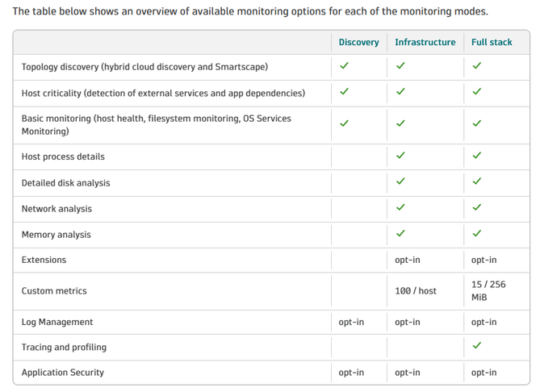540x392 pixels.
Task: Click Infrastructure opt-in for Extensions row
Action: tap(408, 260)
